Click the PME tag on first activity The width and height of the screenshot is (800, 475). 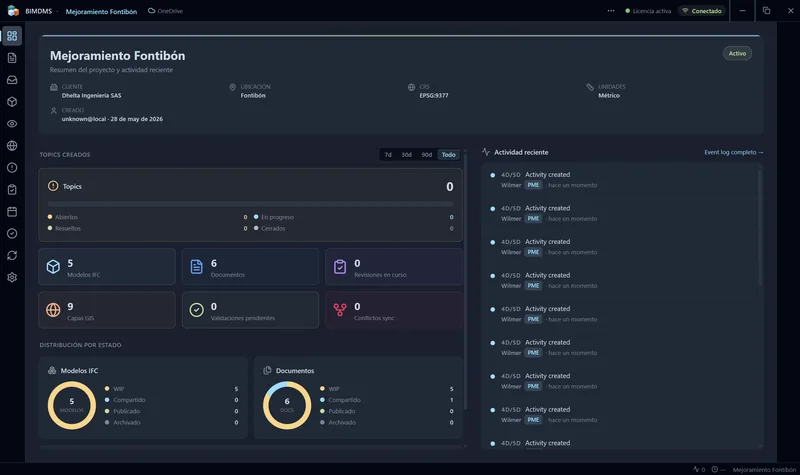pyautogui.click(x=533, y=185)
